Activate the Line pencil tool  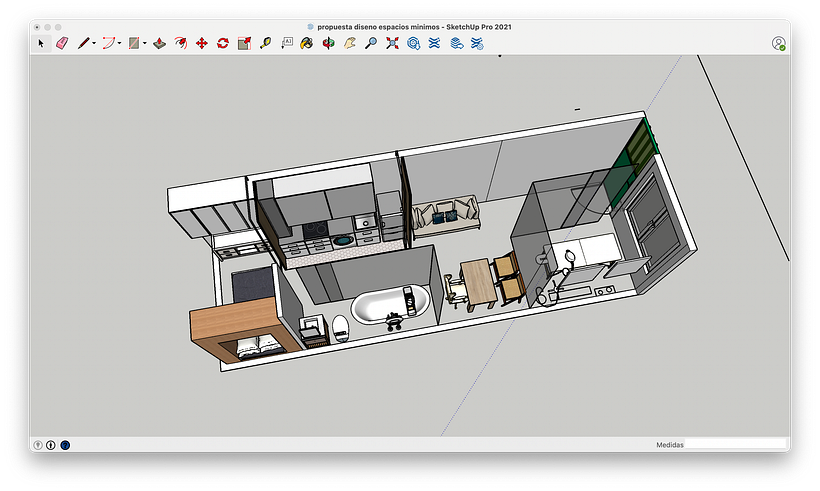84,43
